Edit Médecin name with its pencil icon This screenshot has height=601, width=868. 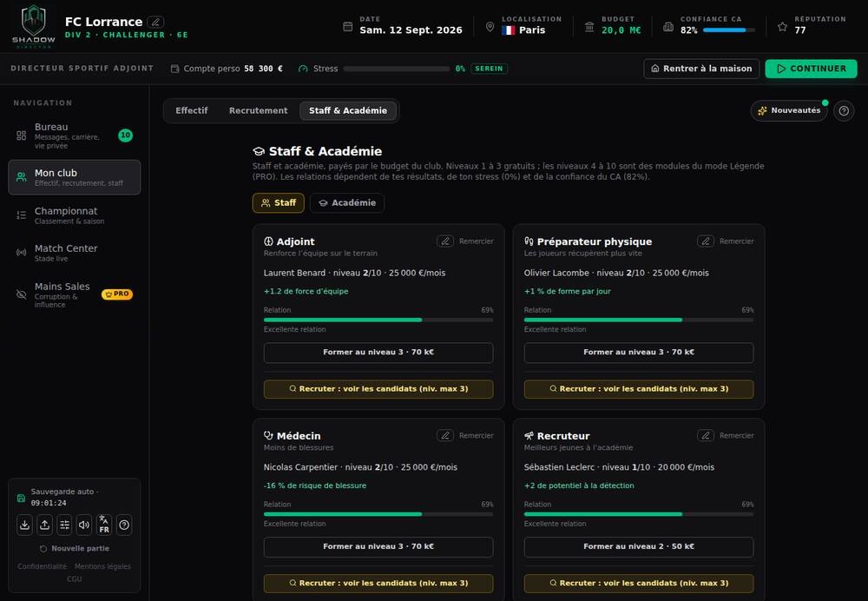(x=445, y=435)
